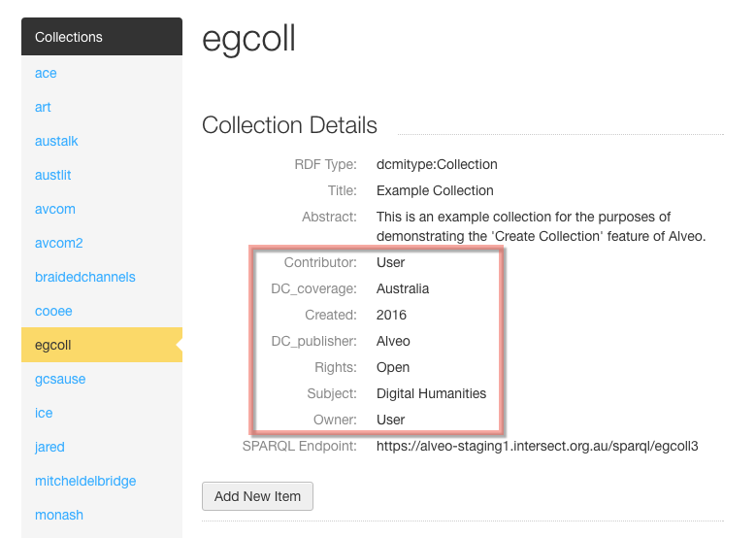756x538 pixels.
Task: Click the Collections sidebar header
Action: [x=102, y=37]
